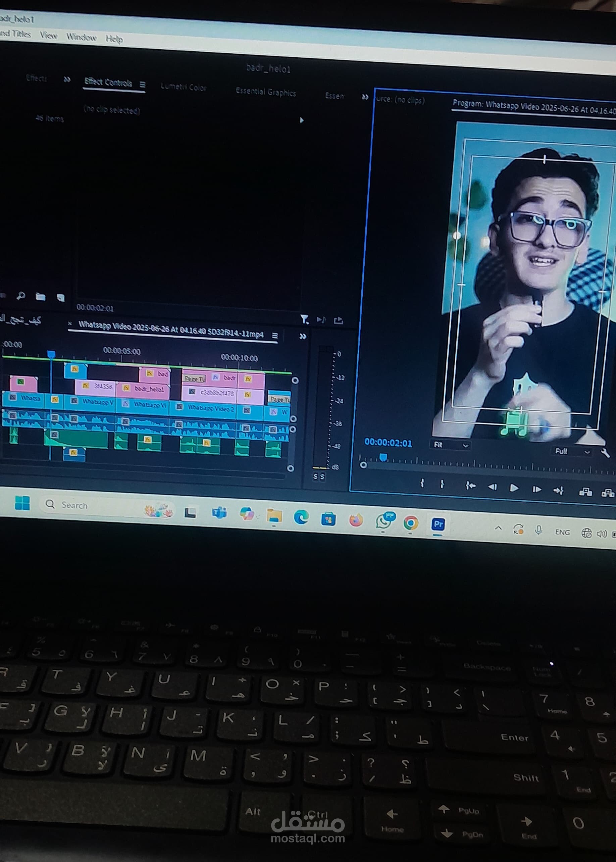Show hidden timeline panel tabs
Screen dimensions: 616x862
[x=303, y=337]
